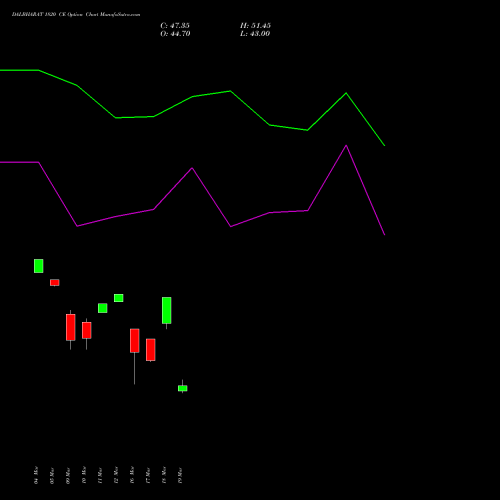
Task: Click the 05 Mar date label
Action: tap(52, 475)
